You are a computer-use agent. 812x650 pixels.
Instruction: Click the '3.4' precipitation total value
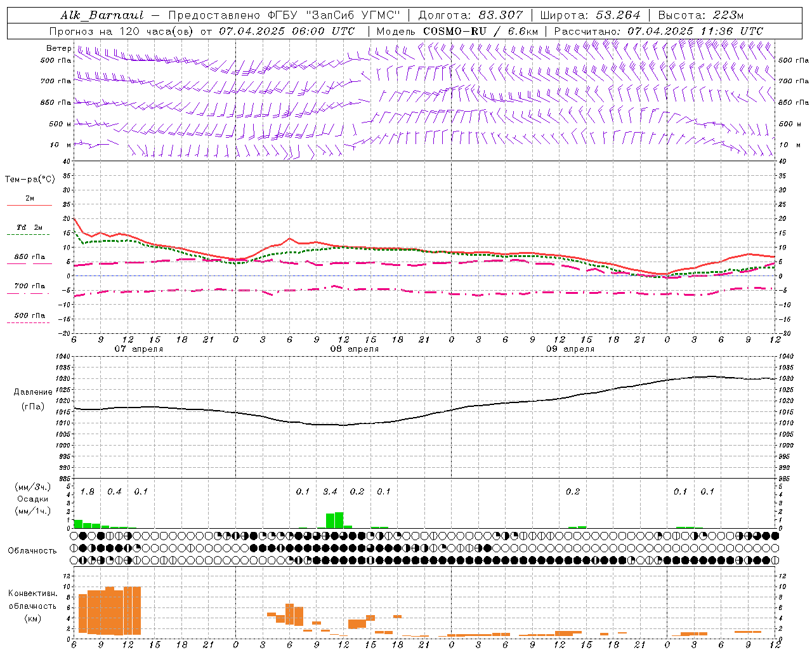click(x=330, y=491)
